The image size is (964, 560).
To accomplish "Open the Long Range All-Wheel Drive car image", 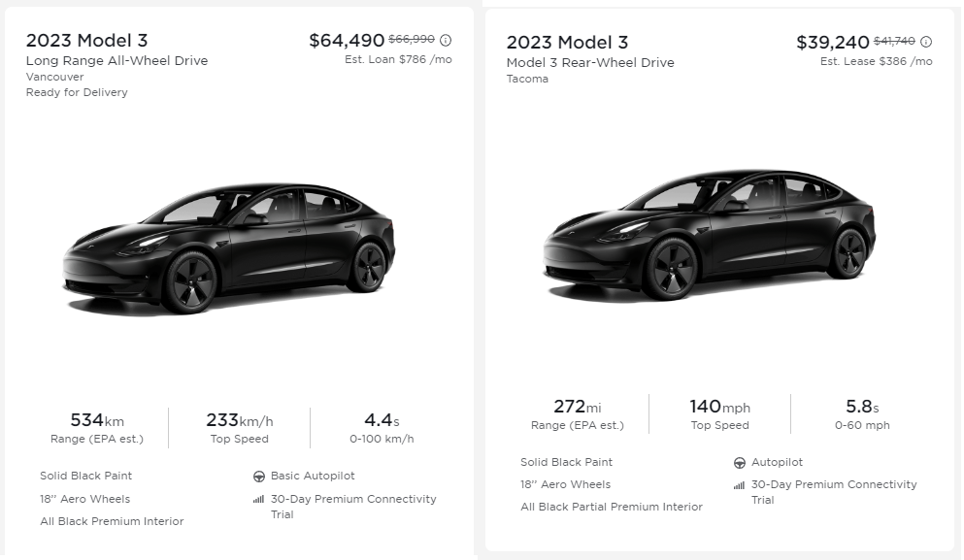I will (x=229, y=248).
